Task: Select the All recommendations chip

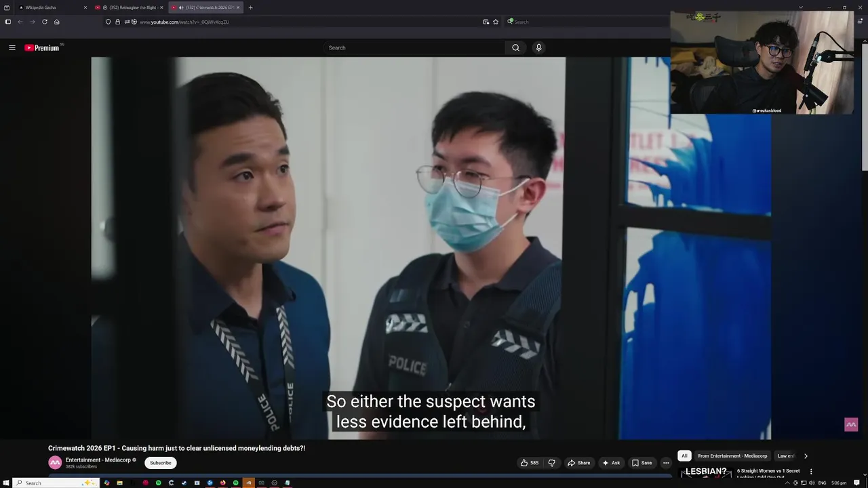Action: pyautogui.click(x=684, y=456)
